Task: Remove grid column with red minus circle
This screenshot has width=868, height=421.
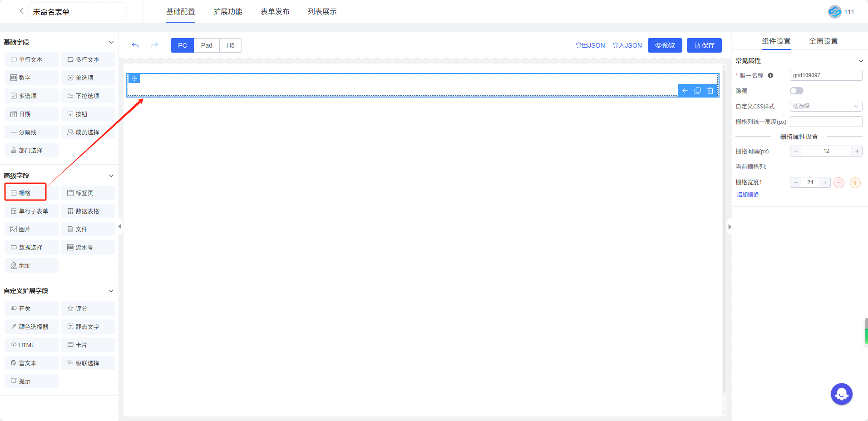Action: pyautogui.click(x=839, y=183)
